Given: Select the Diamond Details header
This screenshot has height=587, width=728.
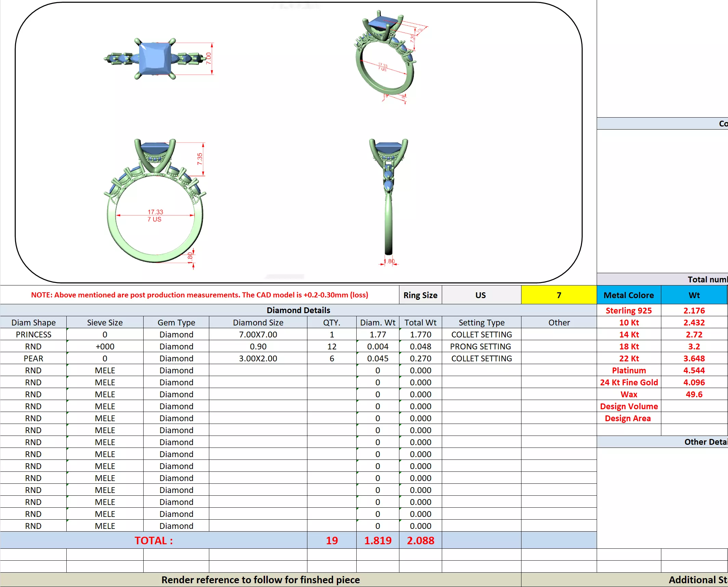Looking at the screenshot, I should pos(298,310).
